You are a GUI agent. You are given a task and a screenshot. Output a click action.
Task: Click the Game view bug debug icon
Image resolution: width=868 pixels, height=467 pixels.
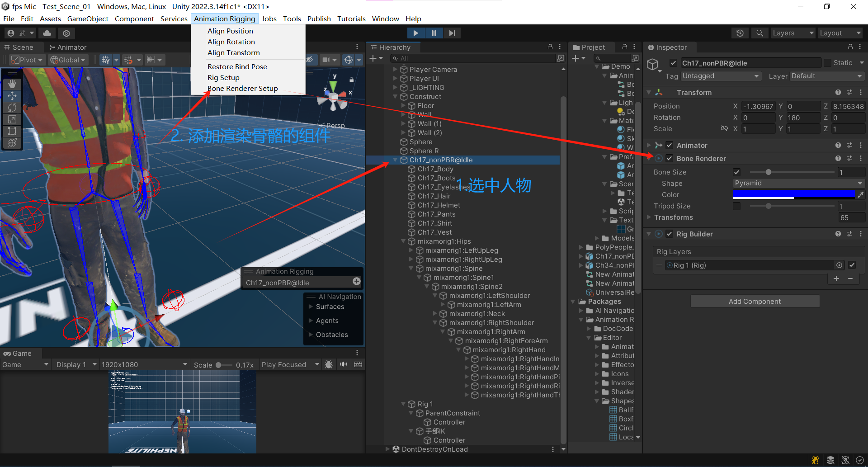pyautogui.click(x=329, y=364)
